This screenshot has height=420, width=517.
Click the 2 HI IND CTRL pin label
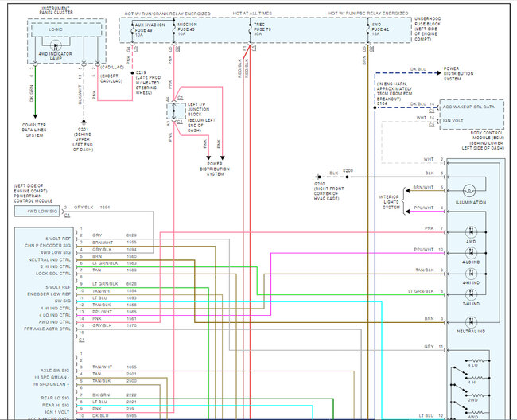point(56,266)
